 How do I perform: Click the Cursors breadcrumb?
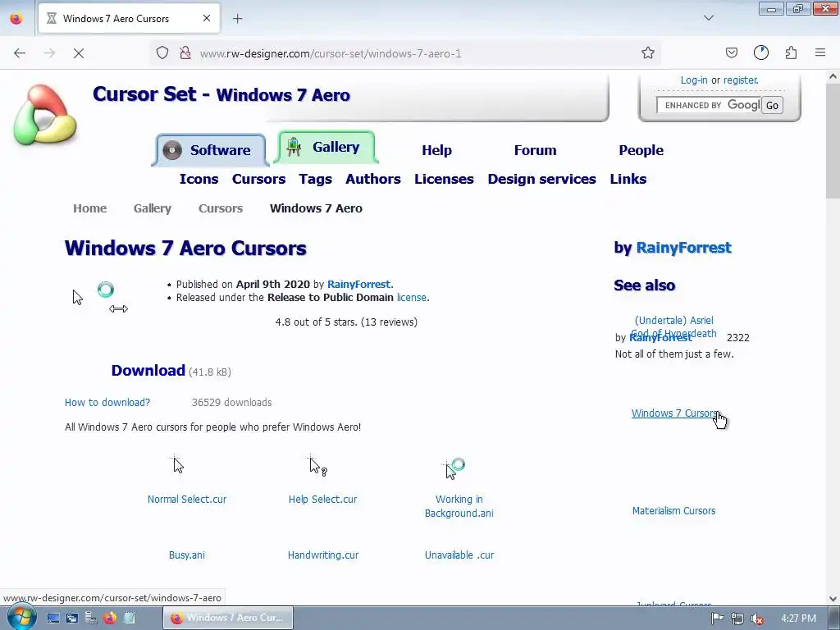tap(221, 208)
